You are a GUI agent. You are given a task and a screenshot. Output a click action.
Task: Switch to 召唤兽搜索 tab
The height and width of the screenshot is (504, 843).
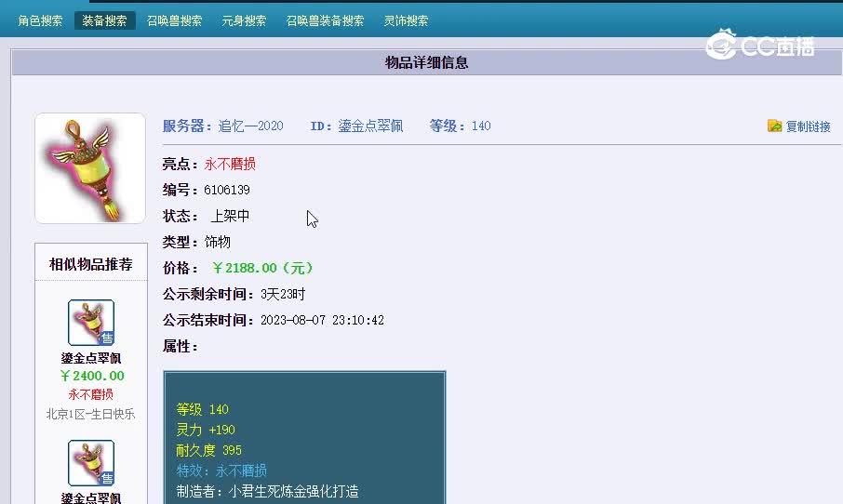[x=174, y=21]
